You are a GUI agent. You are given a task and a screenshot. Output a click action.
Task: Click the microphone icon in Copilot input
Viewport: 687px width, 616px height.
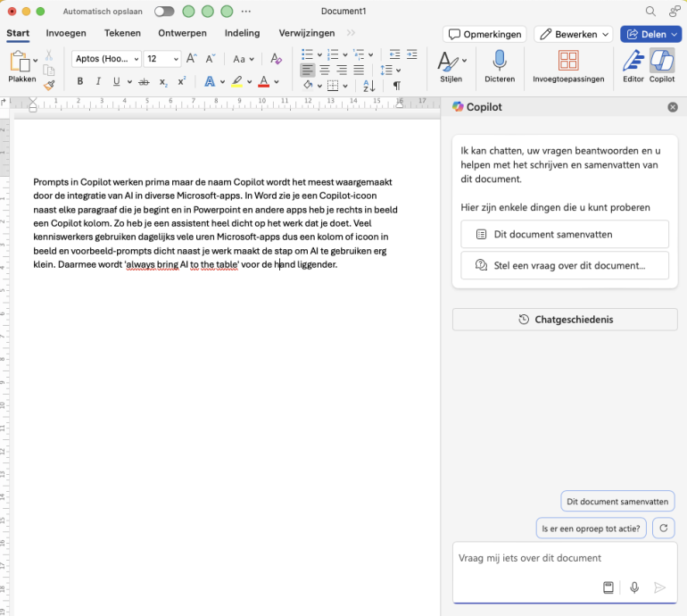634,587
